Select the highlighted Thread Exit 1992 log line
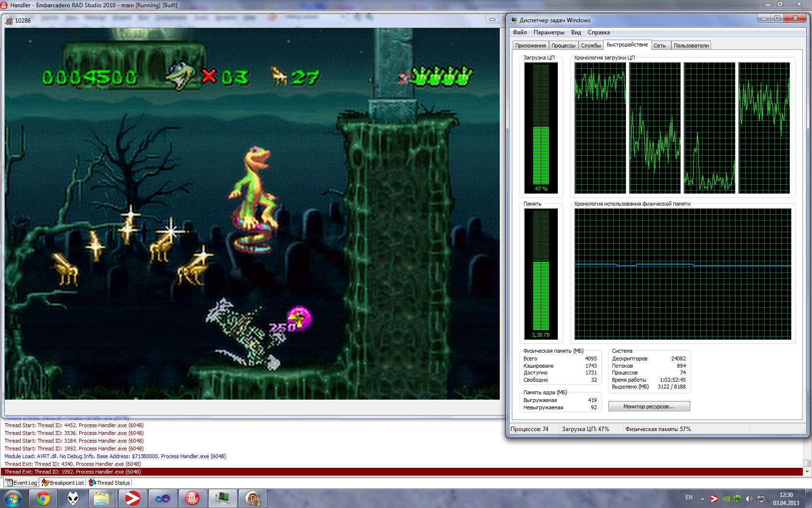The image size is (812, 508). pos(72,472)
